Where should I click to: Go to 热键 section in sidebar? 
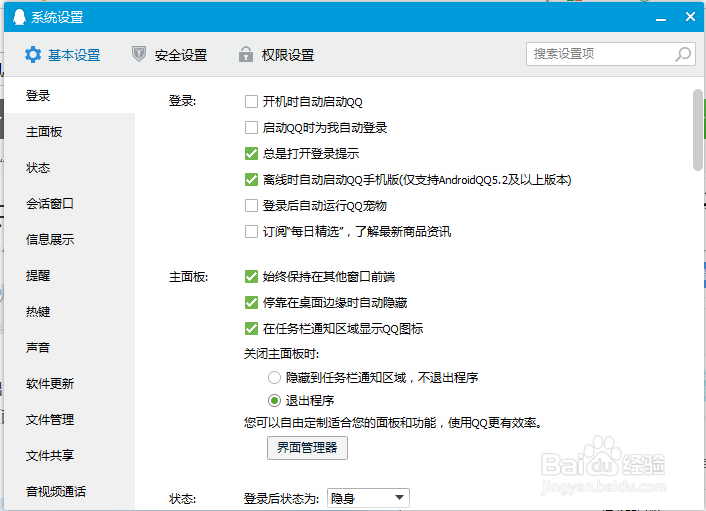(69, 312)
